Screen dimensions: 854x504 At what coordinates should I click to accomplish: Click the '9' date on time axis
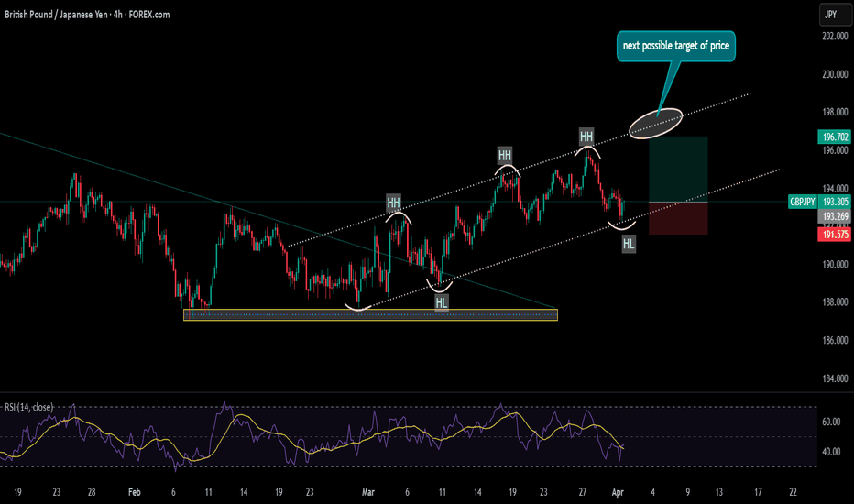tap(688, 492)
